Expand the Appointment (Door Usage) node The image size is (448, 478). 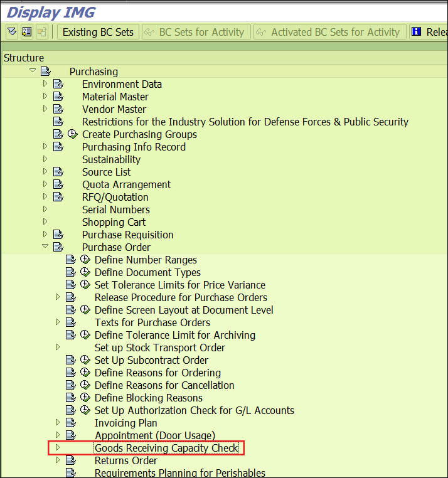(x=58, y=435)
